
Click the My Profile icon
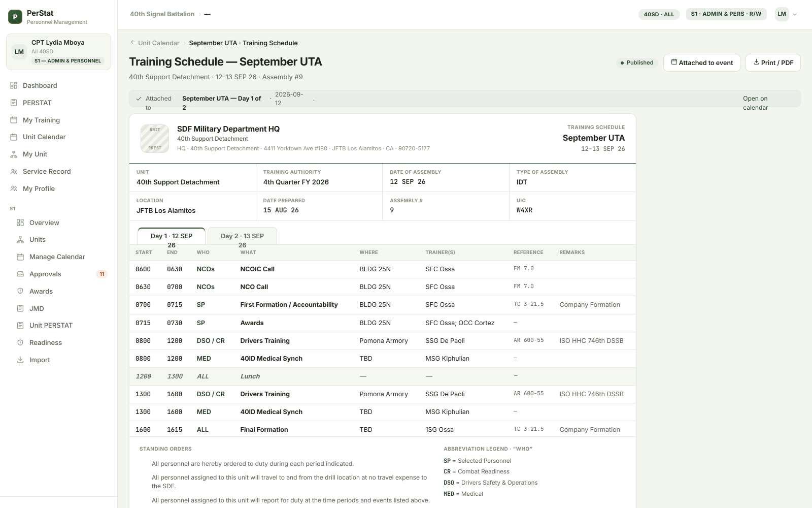[14, 188]
